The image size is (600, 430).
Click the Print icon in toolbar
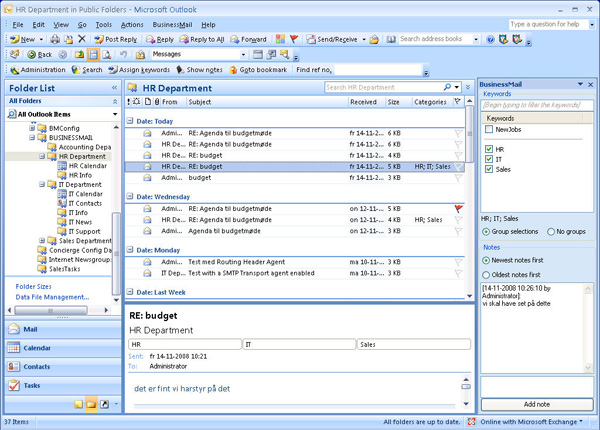pyautogui.click(x=55, y=39)
